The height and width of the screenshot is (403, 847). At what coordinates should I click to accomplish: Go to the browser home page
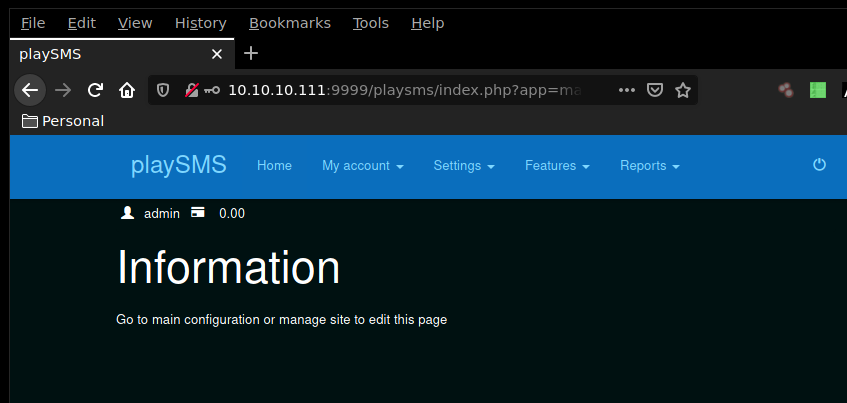click(x=127, y=90)
